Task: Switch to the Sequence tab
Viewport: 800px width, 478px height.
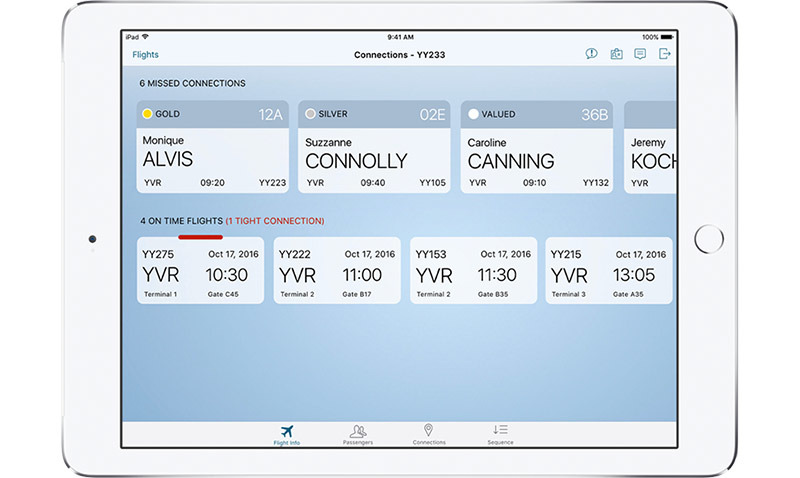Action: click(500, 435)
